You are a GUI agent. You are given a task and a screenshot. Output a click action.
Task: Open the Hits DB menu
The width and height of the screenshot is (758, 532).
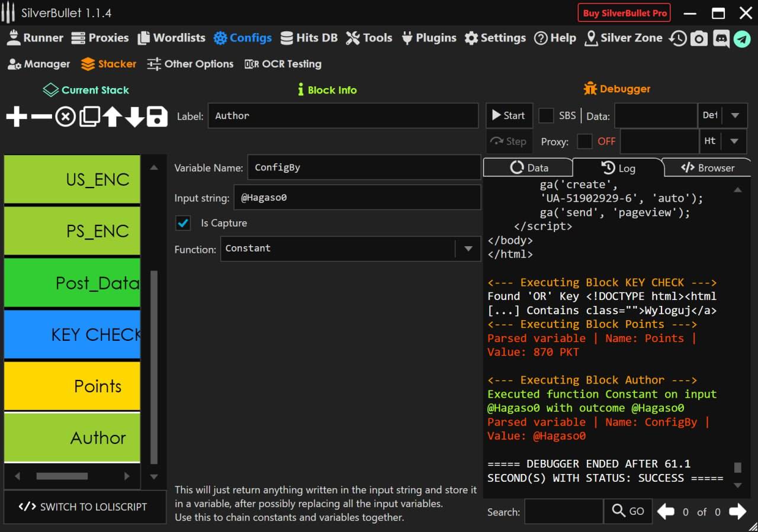(309, 38)
